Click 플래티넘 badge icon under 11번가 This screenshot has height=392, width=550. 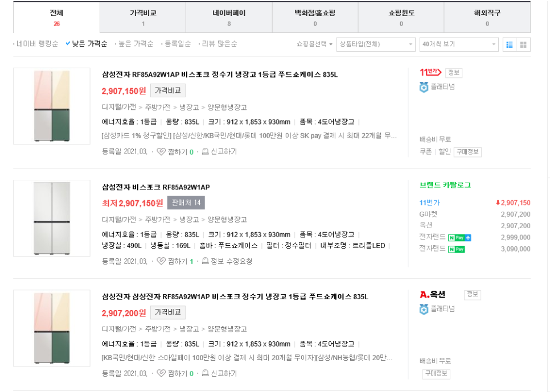pos(424,87)
